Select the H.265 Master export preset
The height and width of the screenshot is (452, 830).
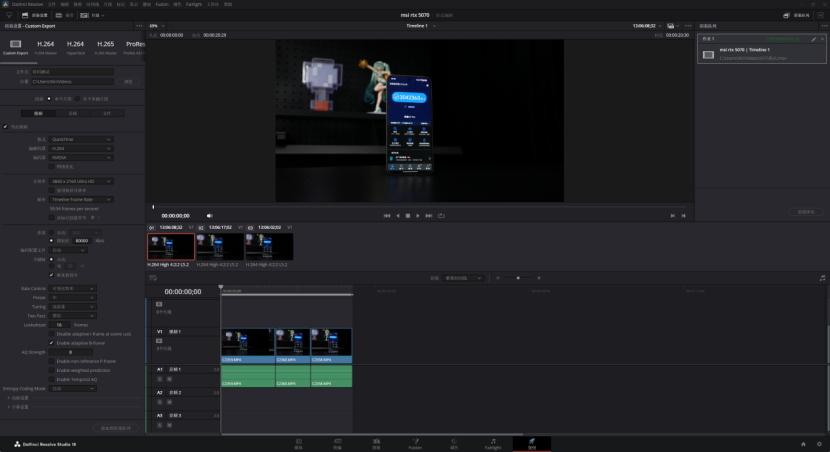(x=105, y=47)
